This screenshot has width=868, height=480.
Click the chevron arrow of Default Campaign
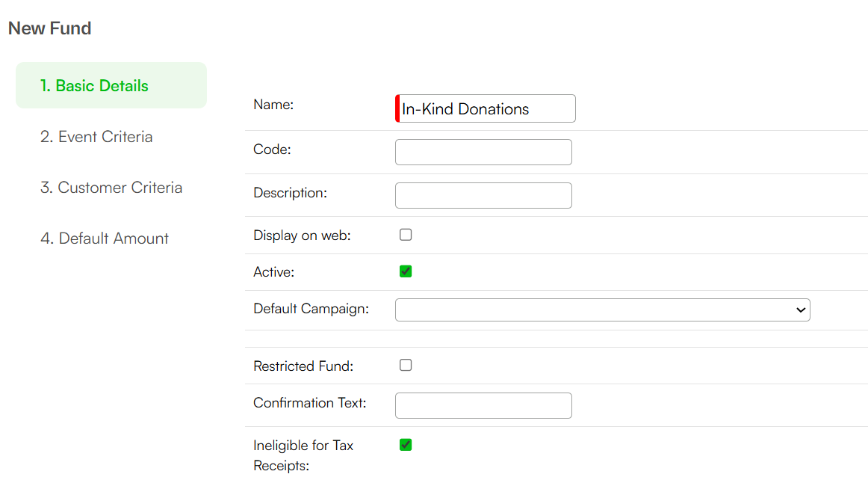tap(801, 310)
